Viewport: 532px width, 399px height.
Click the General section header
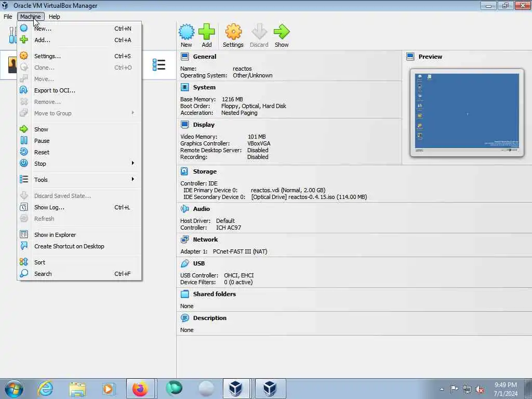pos(205,57)
